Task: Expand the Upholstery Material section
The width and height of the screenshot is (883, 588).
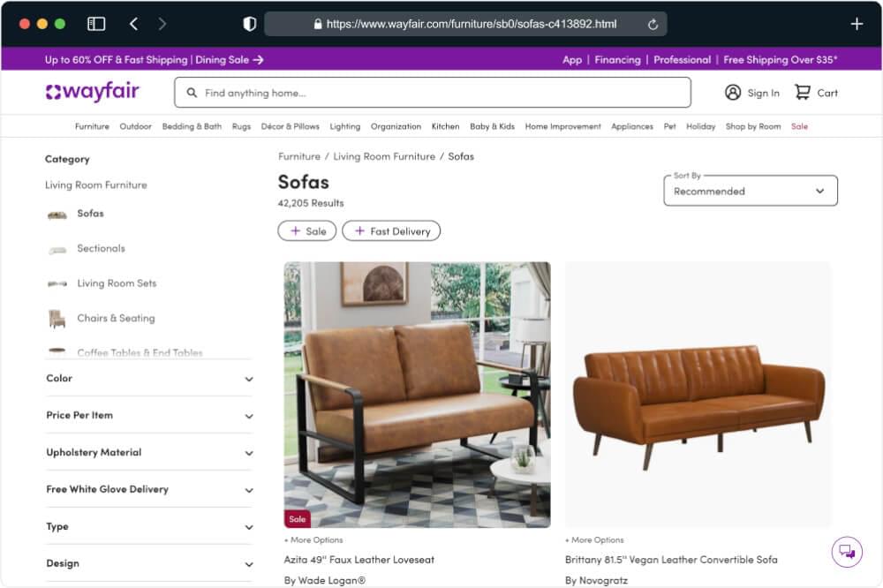Action: (x=147, y=452)
